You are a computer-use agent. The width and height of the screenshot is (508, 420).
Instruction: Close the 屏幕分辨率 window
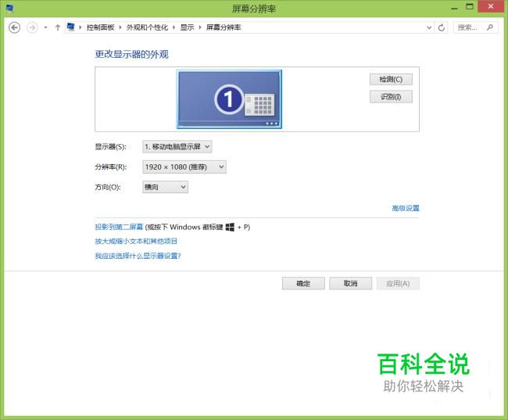(491, 6)
